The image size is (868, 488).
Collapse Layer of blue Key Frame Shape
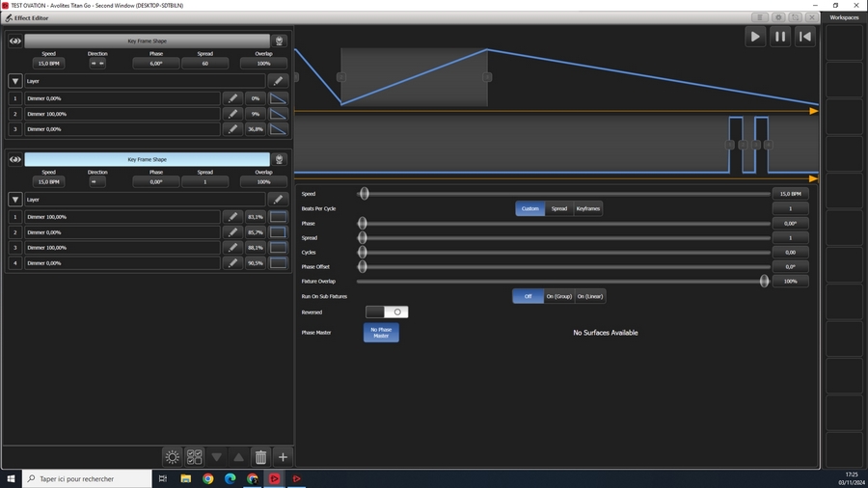(x=14, y=200)
